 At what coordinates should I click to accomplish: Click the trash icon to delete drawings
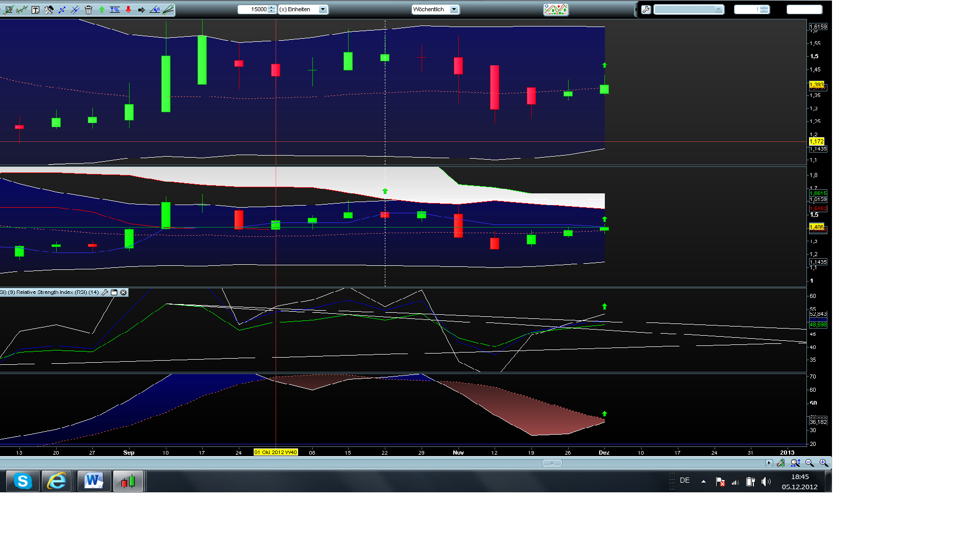[x=88, y=9]
